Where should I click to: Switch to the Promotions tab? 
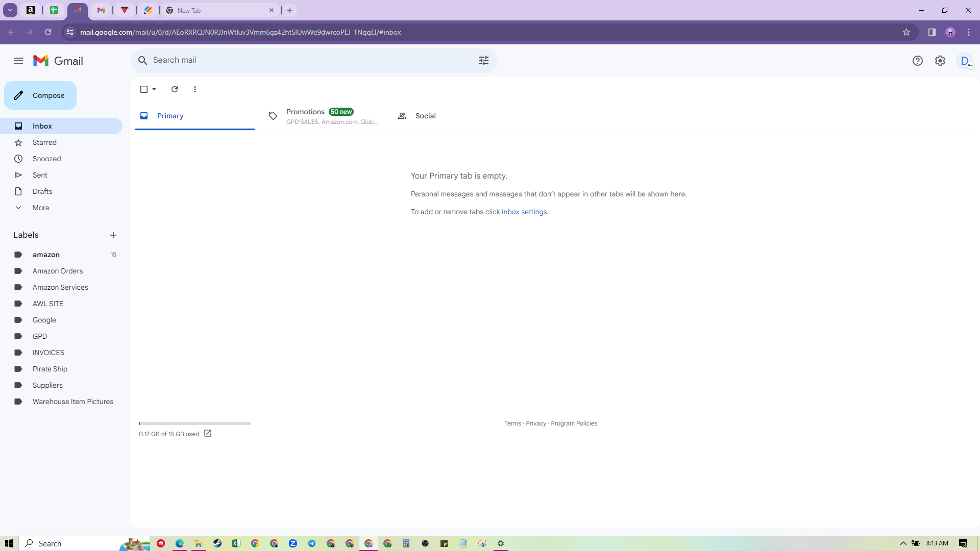(x=323, y=116)
